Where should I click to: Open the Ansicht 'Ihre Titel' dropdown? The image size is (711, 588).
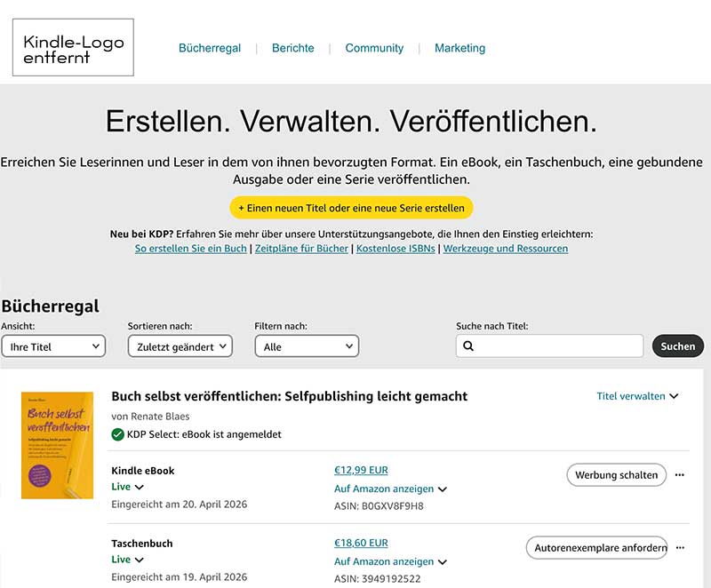(x=53, y=346)
